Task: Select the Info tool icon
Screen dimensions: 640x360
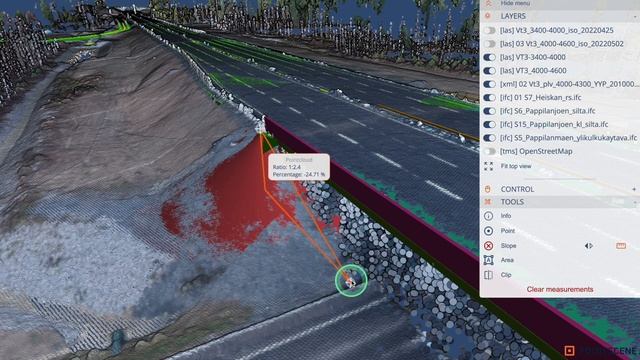Action: 489,216
